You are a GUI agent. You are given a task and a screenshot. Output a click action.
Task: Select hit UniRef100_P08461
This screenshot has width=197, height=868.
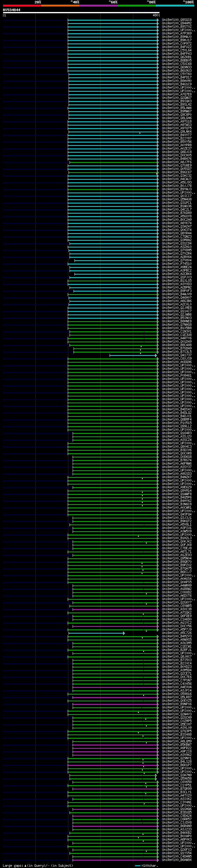(177, 375)
